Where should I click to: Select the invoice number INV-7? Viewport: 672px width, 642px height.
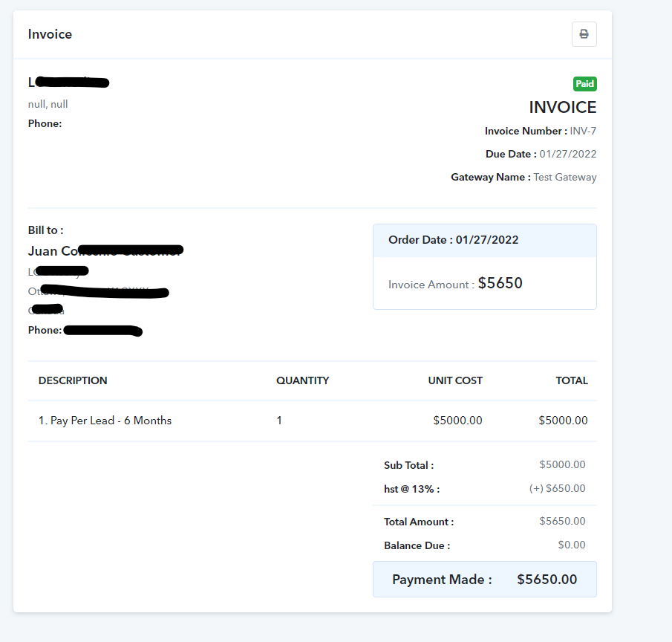click(583, 131)
